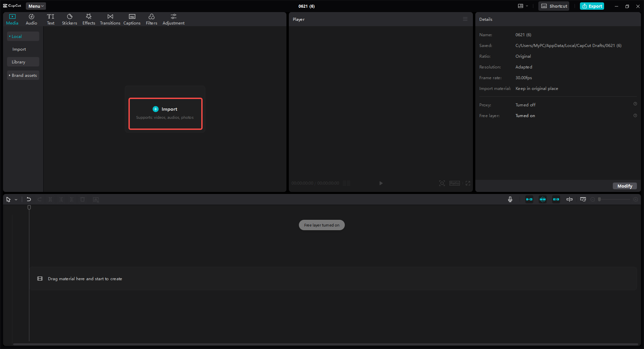The image size is (644, 349).
Task: Open the Ratio selector in Player
Action: (x=455, y=183)
